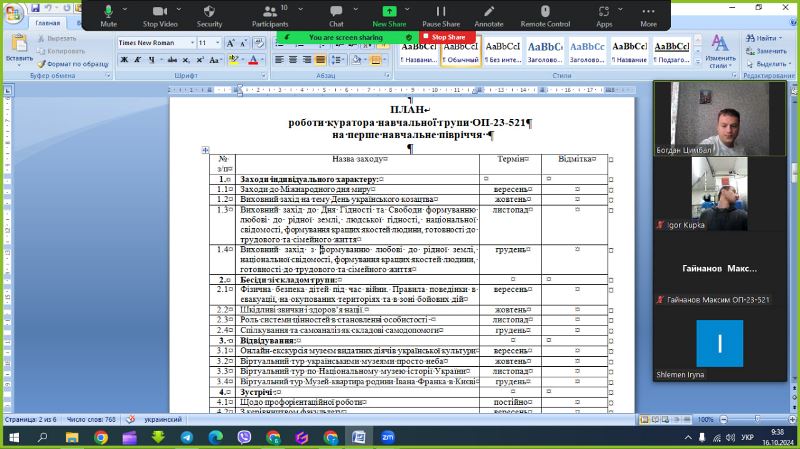Start a New Share in Zoom

point(389,16)
